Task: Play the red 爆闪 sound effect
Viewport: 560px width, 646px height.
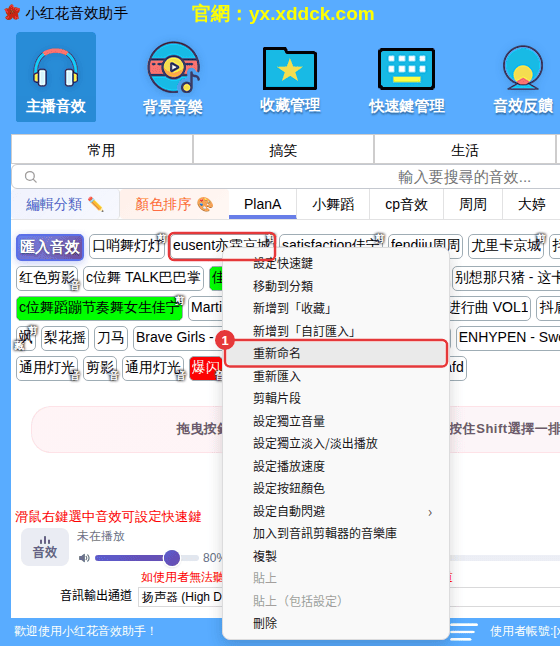Action: (x=206, y=367)
